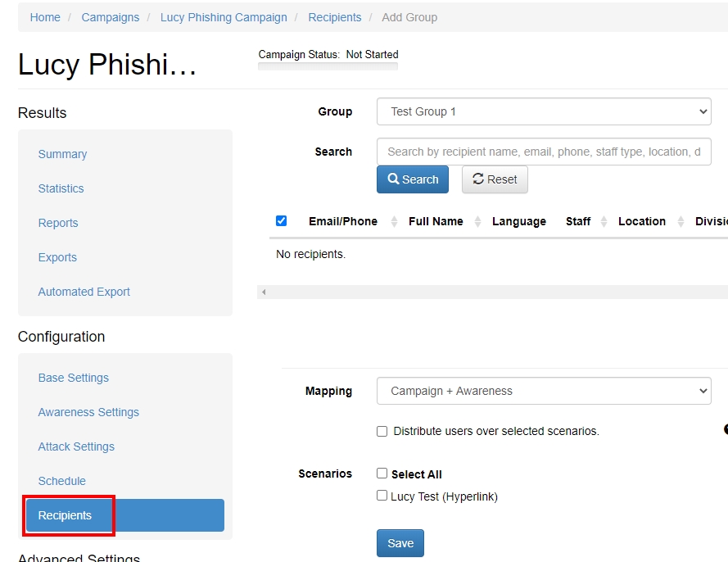Image resolution: width=728 pixels, height=562 pixels.
Task: Open Awareness Settings in the sidebar
Action: point(88,412)
